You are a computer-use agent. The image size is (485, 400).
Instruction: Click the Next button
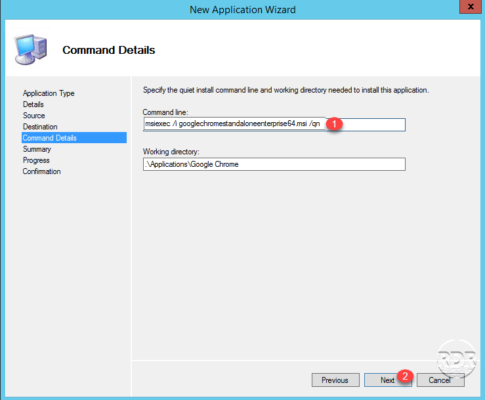tap(388, 380)
